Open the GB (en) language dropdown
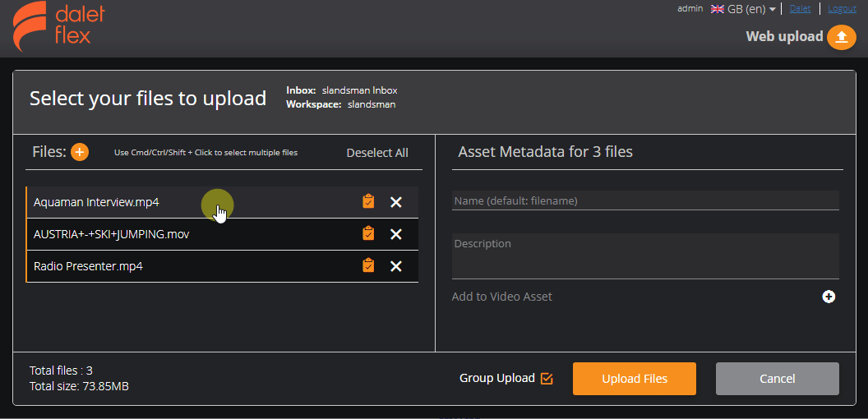 [x=743, y=9]
